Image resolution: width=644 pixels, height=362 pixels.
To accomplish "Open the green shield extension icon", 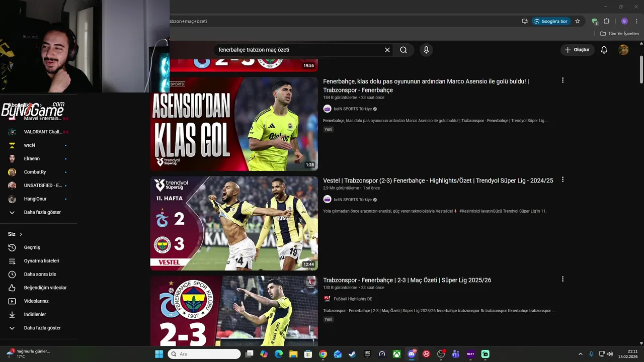I will [594, 21].
